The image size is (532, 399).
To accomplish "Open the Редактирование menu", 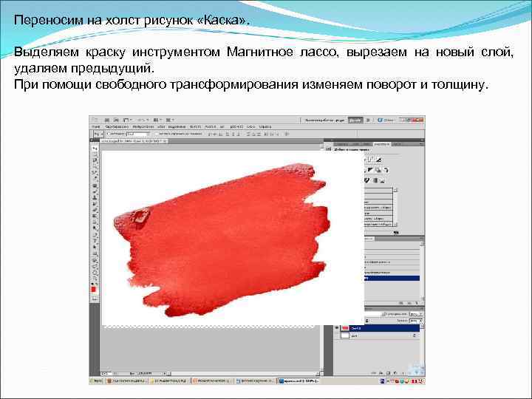I will tap(117, 127).
